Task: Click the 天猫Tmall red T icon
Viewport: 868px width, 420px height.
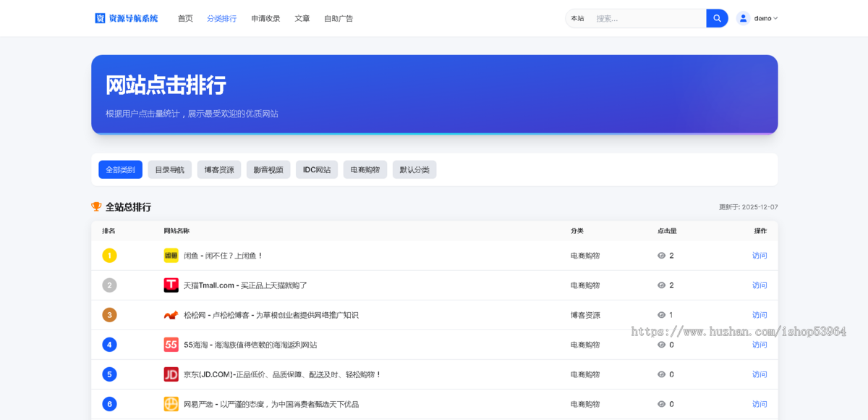Action: pos(171,285)
